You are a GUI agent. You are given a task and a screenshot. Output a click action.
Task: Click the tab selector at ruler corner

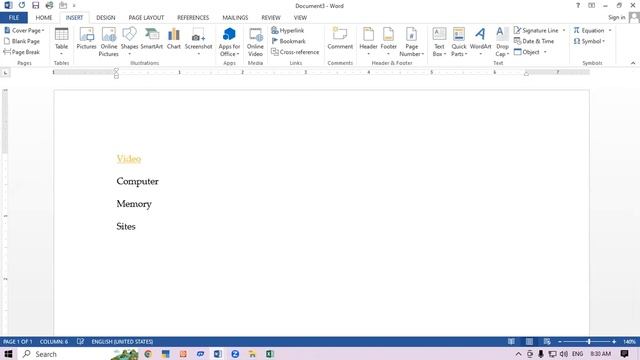[x=5, y=73]
